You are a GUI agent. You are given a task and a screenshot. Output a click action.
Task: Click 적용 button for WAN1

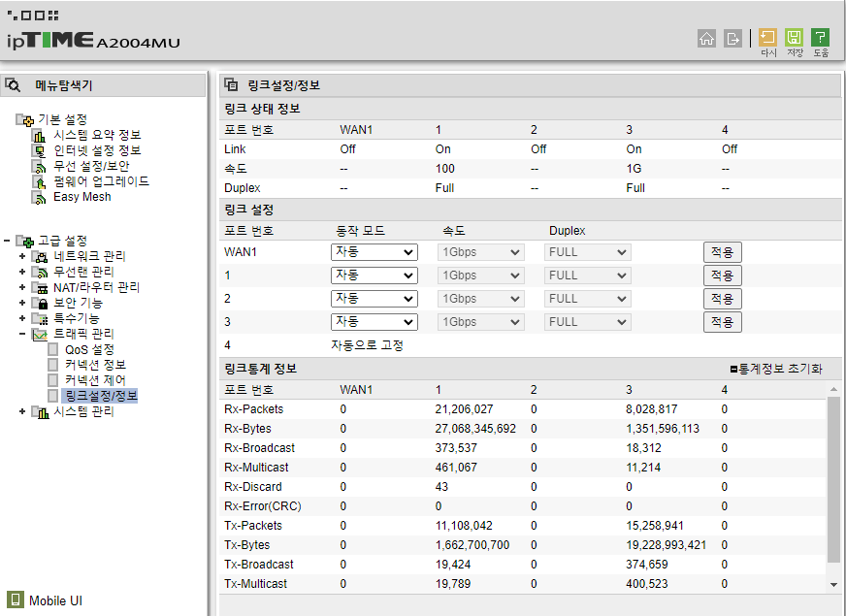coord(723,252)
